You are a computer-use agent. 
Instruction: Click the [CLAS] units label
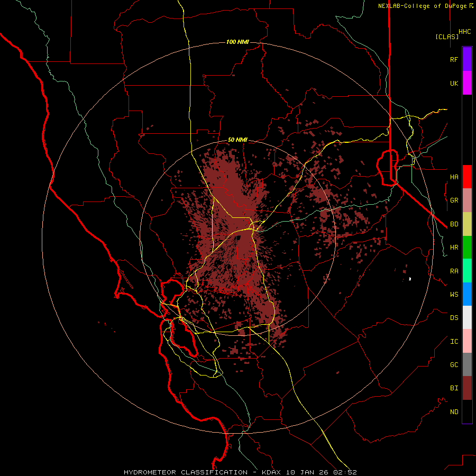(447, 36)
